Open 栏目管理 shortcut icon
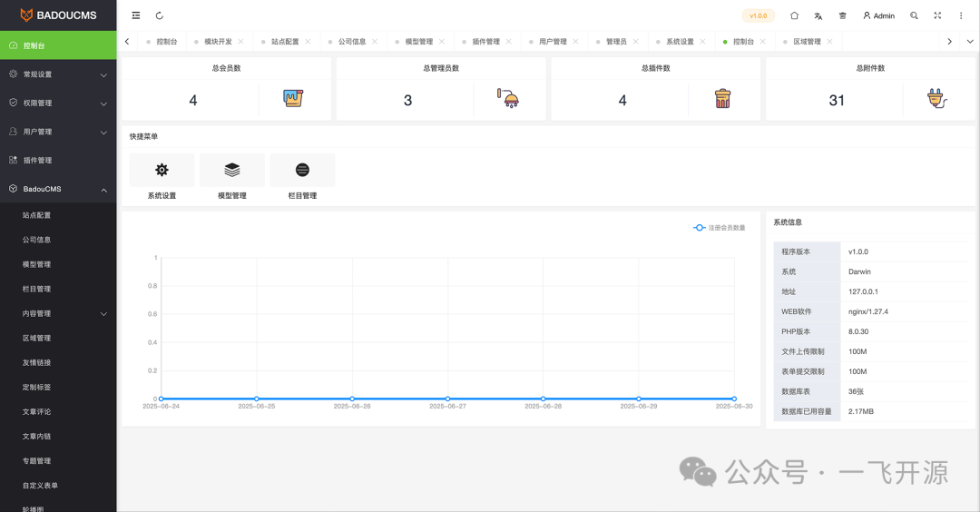 [x=302, y=170]
